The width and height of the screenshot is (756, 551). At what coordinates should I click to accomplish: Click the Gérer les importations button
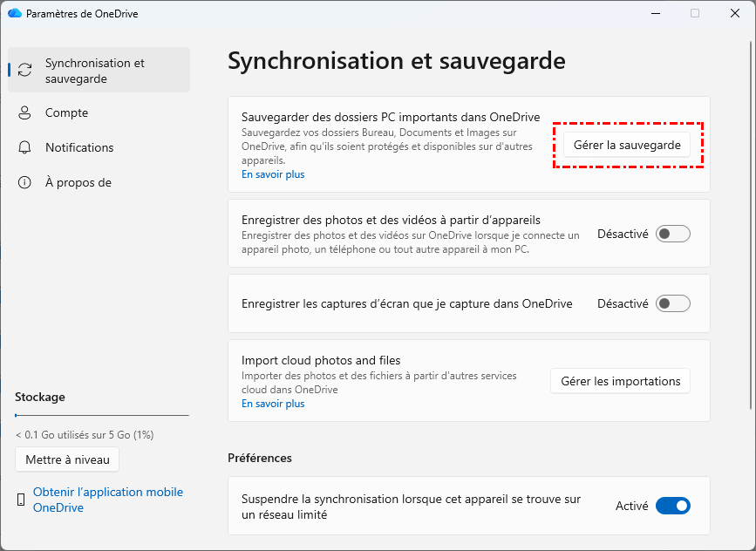click(620, 381)
